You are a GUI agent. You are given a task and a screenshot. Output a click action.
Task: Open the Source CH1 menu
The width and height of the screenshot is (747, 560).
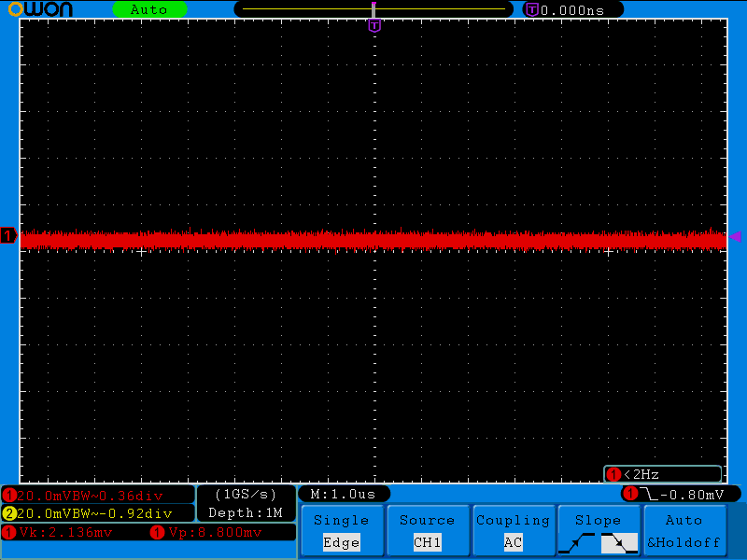coord(428,531)
